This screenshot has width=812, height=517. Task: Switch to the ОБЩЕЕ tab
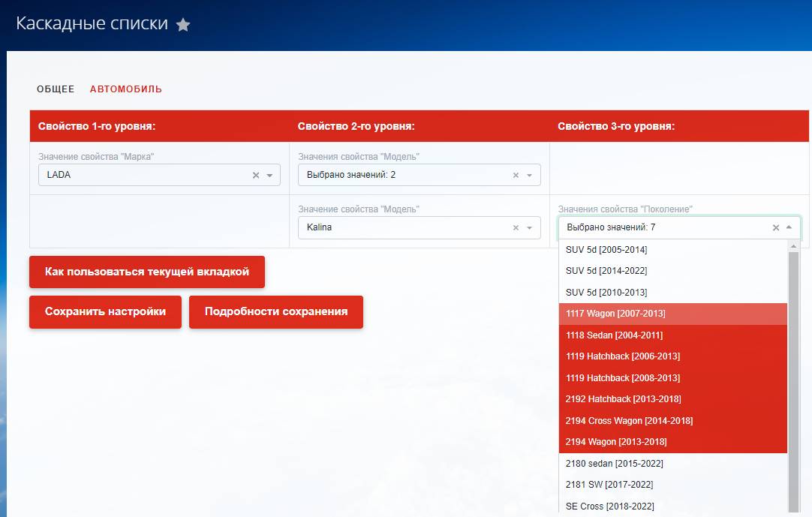(56, 89)
